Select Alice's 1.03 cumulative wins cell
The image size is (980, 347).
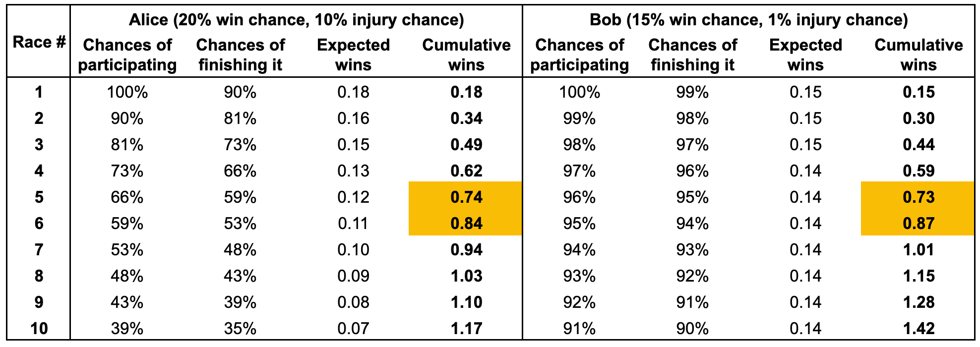coord(466,276)
